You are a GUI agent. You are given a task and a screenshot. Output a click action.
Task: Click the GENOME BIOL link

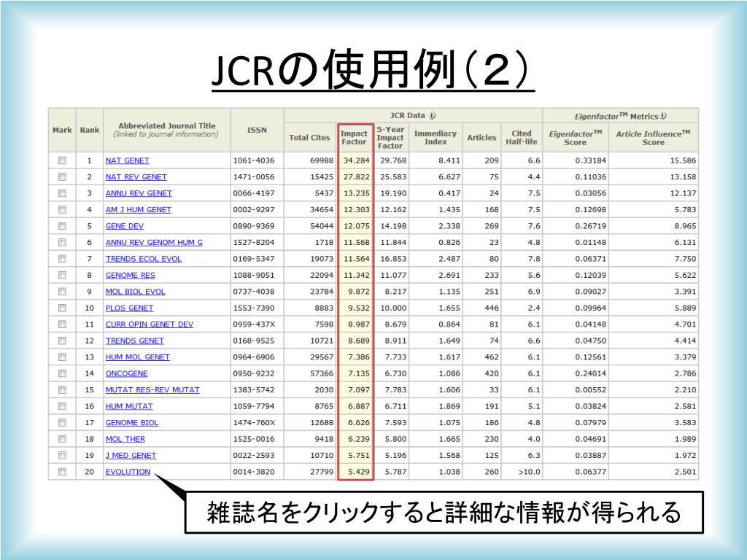tap(131, 422)
